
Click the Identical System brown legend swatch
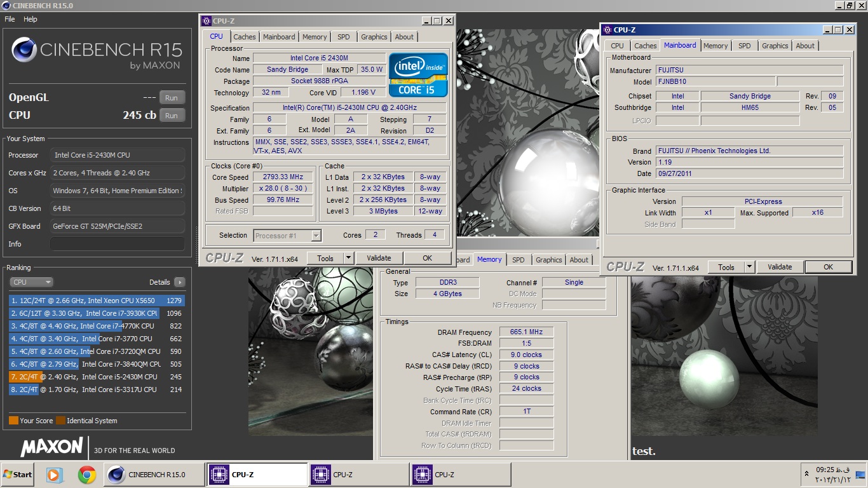coord(60,421)
